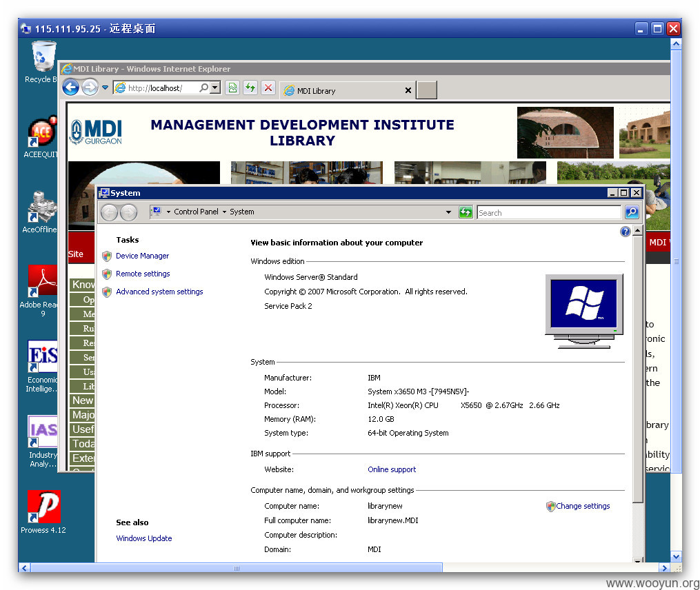This screenshot has width=700, height=590.
Task: Open the IAS Industry Analysis shortcut
Action: [x=42, y=441]
